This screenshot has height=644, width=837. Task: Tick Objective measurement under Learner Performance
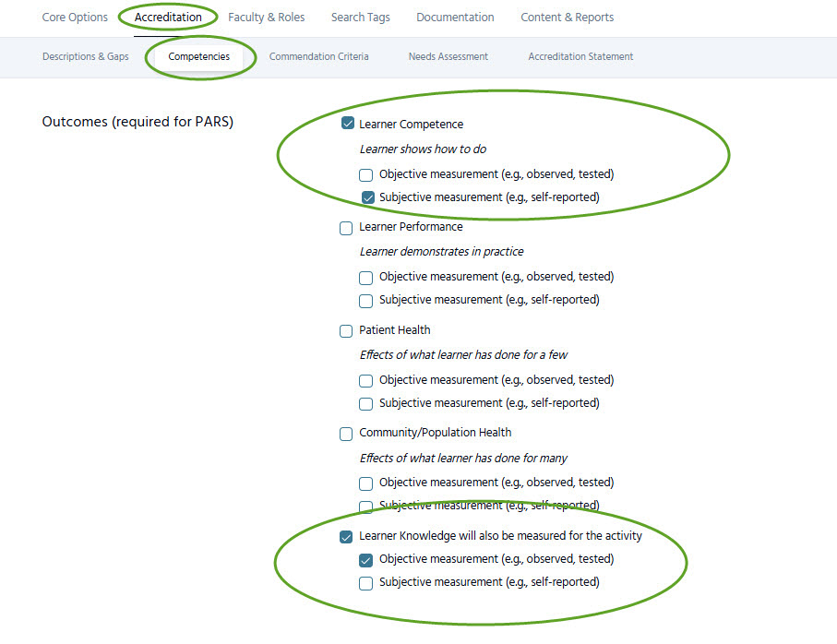366,278
